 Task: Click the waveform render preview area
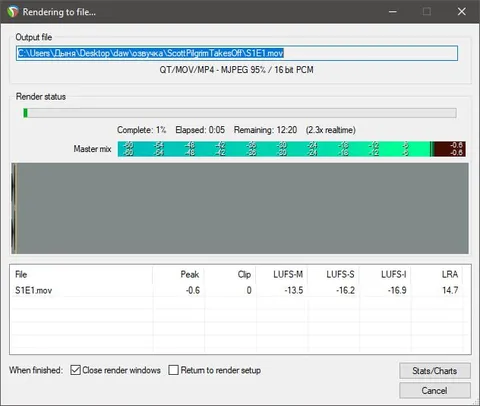coord(240,208)
